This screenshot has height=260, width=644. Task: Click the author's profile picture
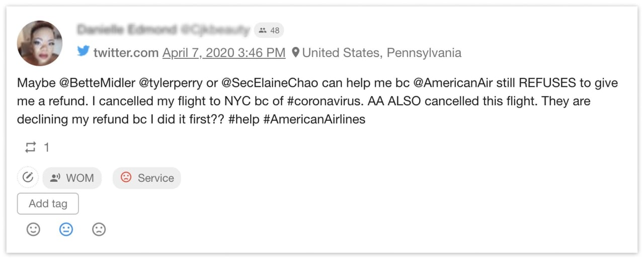pos(40,43)
